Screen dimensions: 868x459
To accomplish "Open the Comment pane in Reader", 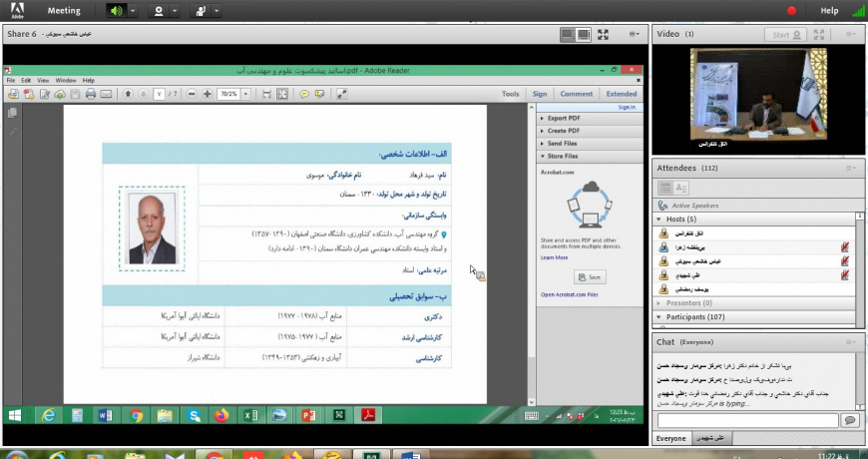I will 577,94.
